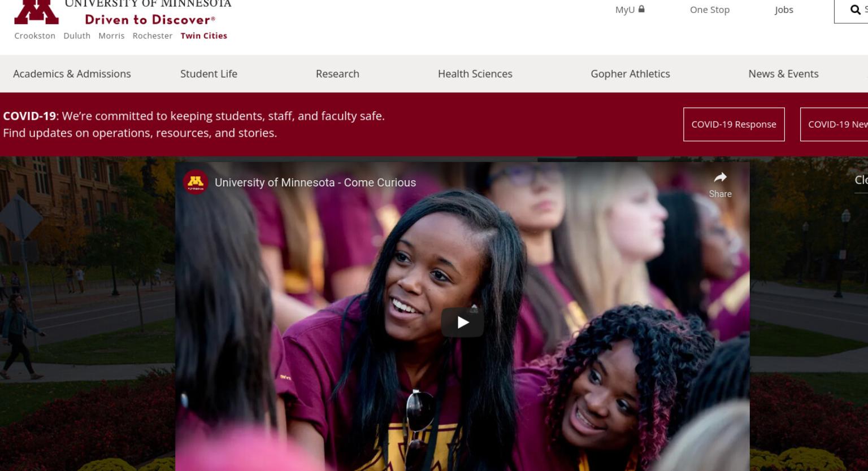Open the Jobs link
Screen dimensions: 868x471
click(x=784, y=10)
